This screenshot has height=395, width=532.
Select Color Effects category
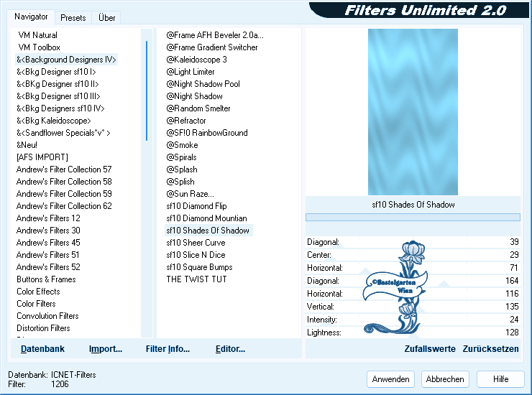pyautogui.click(x=38, y=292)
